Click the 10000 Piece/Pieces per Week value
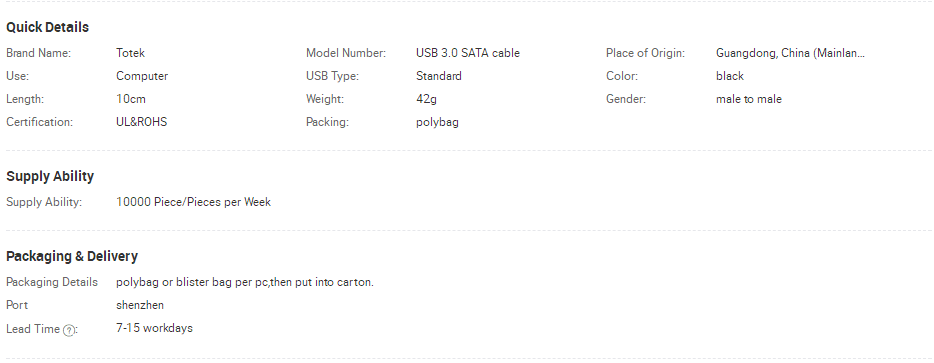The width and height of the screenshot is (934, 363). point(194,202)
